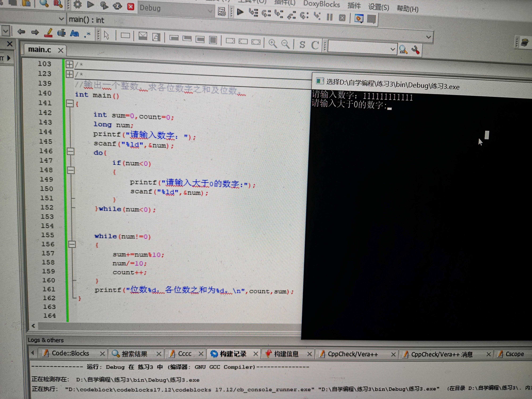Click the Replace icon in top toolbar
The width and height of the screenshot is (532, 399).
pyautogui.click(x=58, y=4)
